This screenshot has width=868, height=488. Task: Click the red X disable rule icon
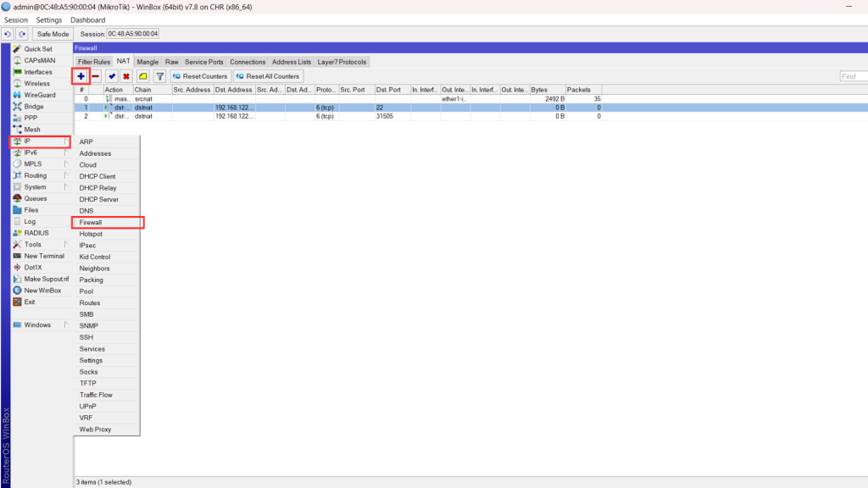125,76
